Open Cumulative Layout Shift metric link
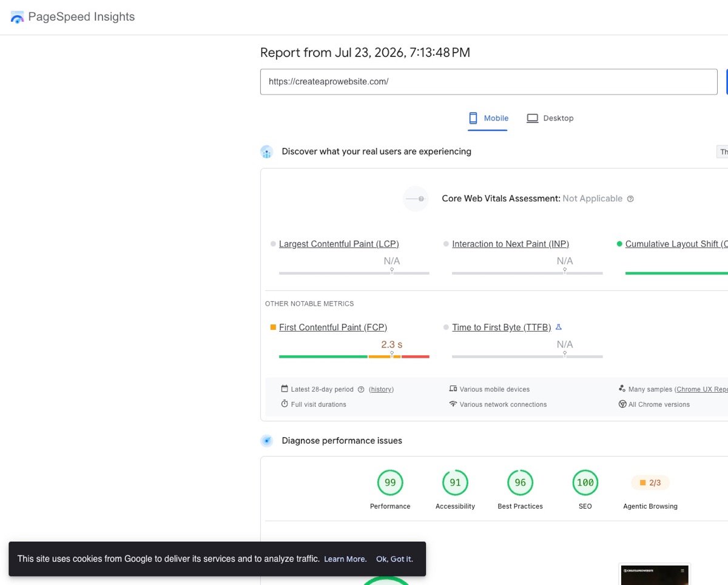Image resolution: width=728 pixels, height=585 pixels. pos(676,244)
